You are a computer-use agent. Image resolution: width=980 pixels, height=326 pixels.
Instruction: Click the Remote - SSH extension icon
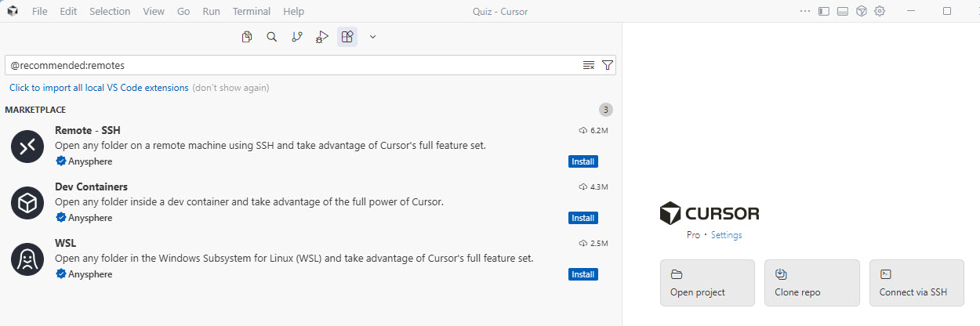(x=27, y=147)
